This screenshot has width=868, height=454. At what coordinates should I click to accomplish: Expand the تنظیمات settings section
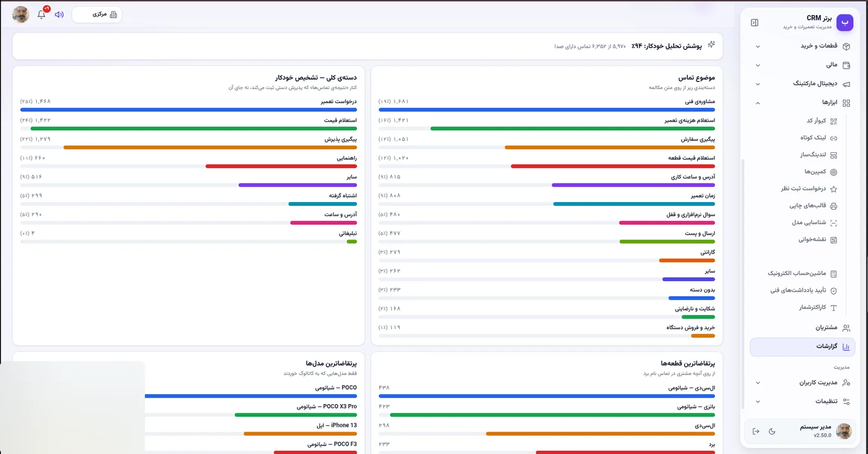click(x=802, y=402)
